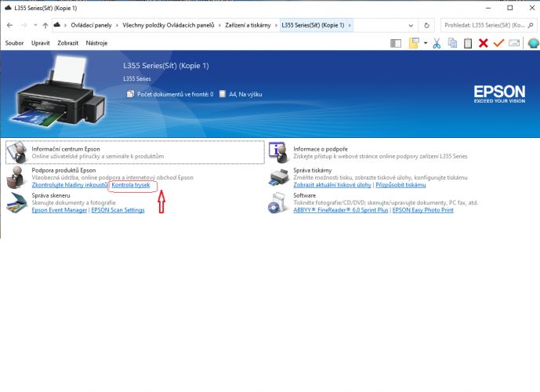The width and height of the screenshot is (540, 392).
Task: Open the Ovládací panely breadcrumb
Action: 91,25
